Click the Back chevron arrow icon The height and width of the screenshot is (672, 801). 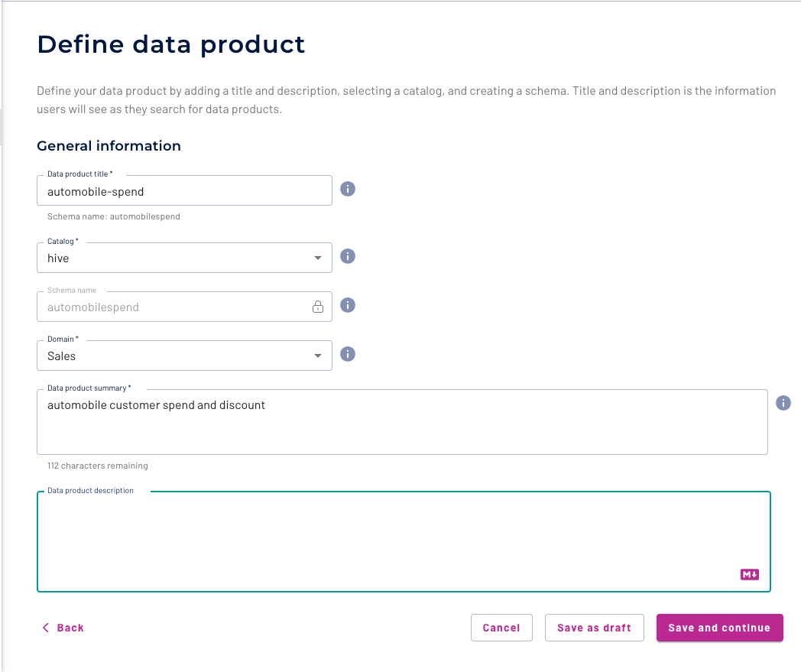46,628
